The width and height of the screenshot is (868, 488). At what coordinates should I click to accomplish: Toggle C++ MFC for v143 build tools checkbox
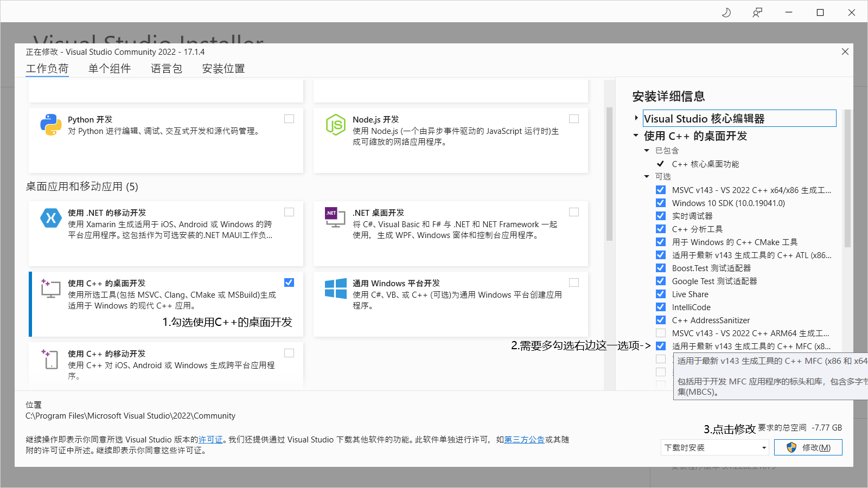point(661,346)
